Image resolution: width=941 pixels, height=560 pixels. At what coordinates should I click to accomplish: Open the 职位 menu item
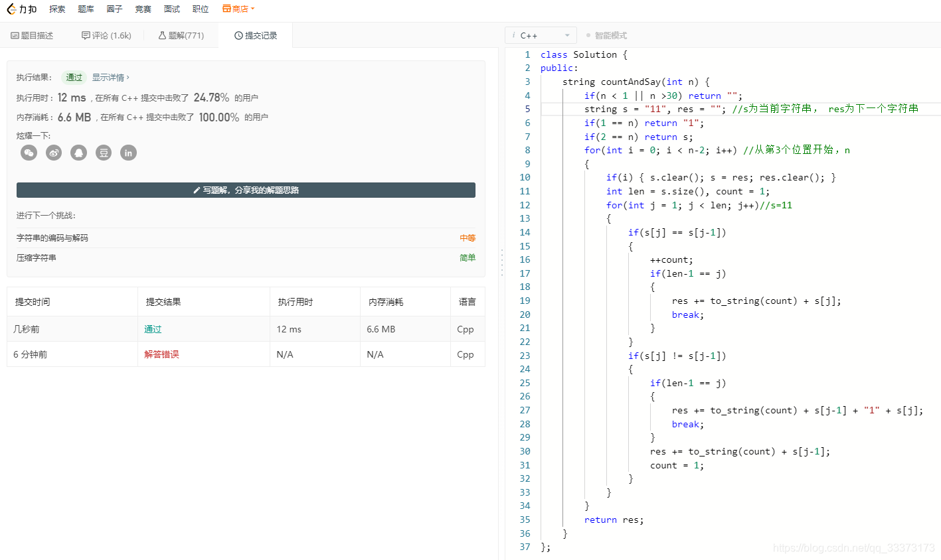201,9
